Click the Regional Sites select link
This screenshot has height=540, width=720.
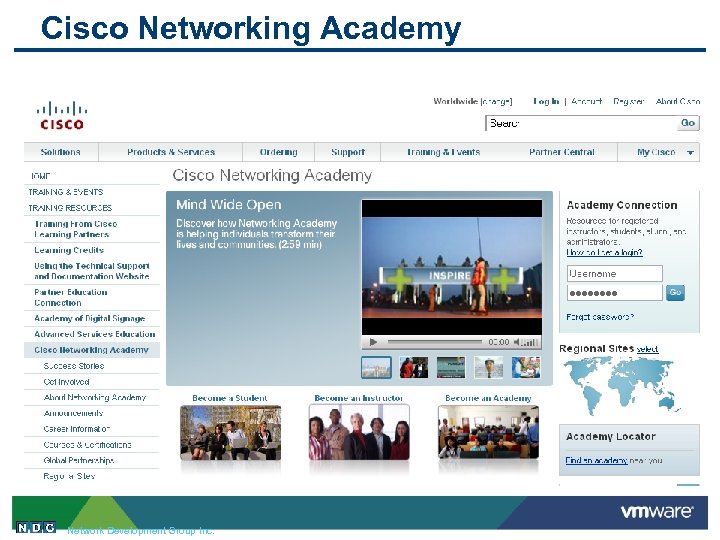pyautogui.click(x=647, y=349)
